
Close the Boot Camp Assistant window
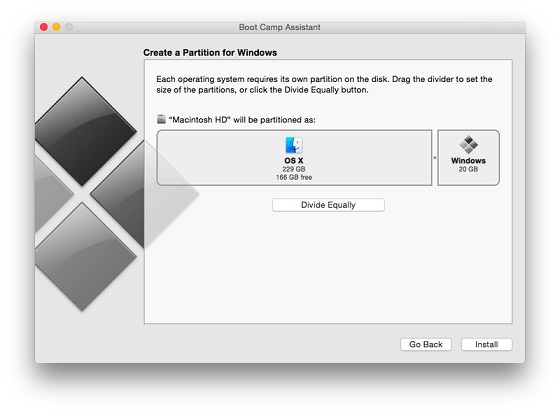[x=44, y=27]
